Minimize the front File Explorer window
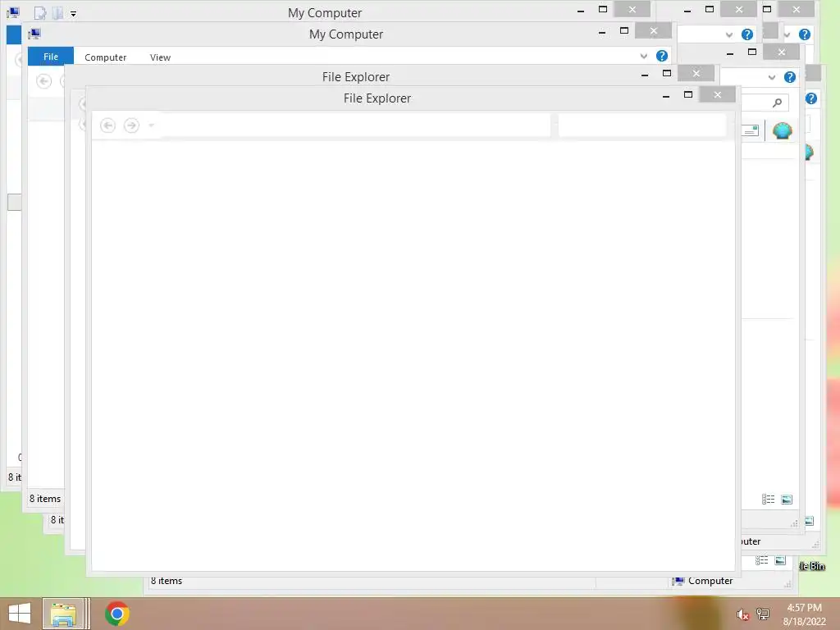This screenshot has width=840, height=630. 666,97
